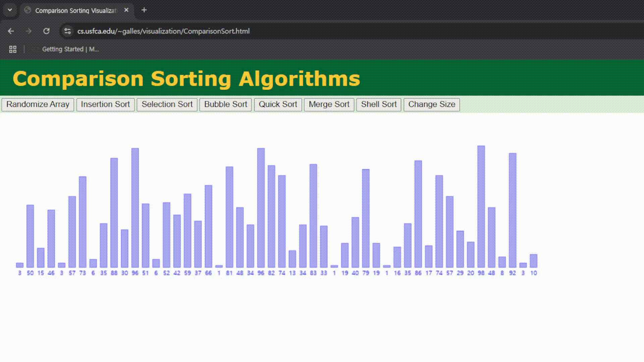Image resolution: width=644 pixels, height=362 pixels.
Task: Click the tallest bar labeled 98
Action: (x=481, y=206)
